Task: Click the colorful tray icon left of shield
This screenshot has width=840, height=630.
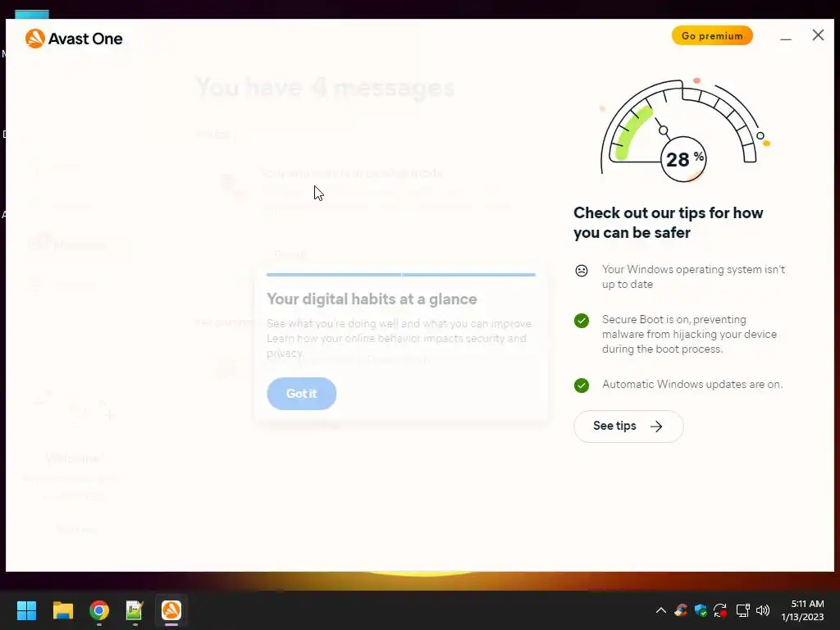Action: click(681, 610)
